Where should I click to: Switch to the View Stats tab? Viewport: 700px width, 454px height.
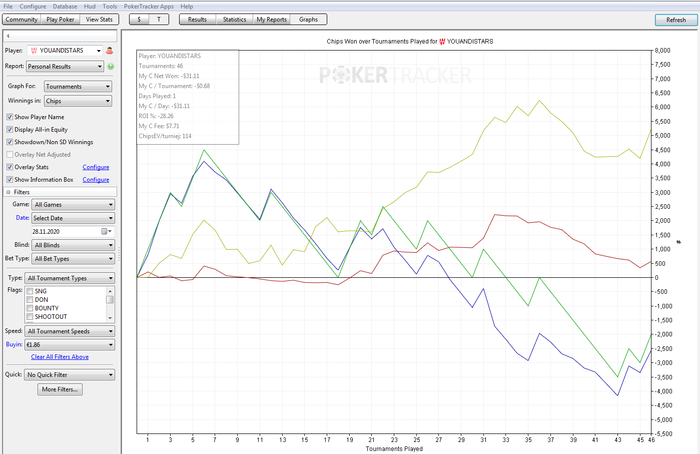click(x=99, y=20)
